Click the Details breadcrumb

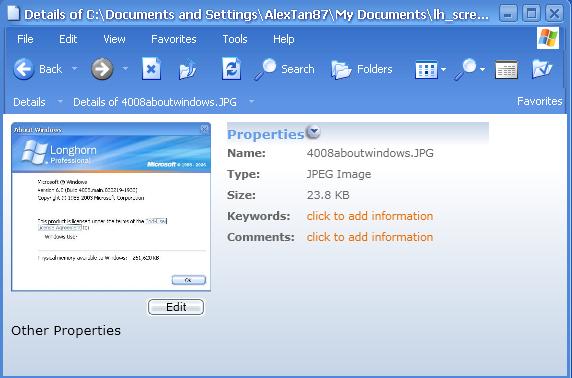(x=29, y=102)
